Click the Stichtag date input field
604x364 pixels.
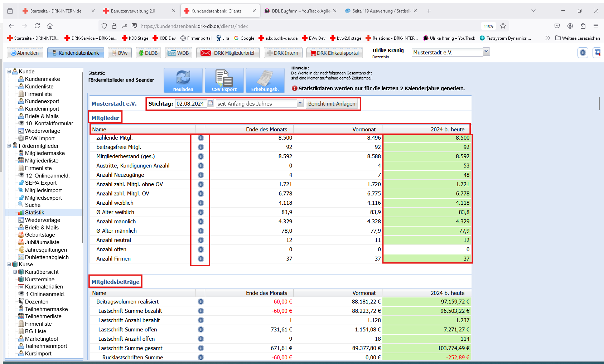click(190, 104)
